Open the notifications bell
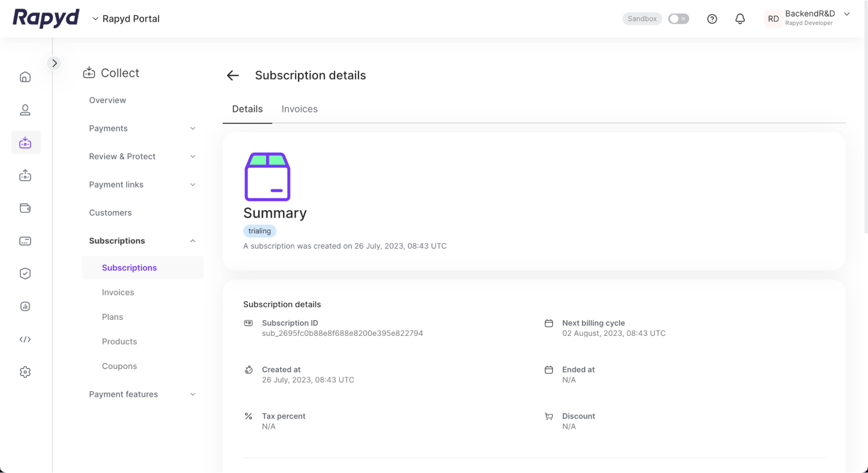The width and height of the screenshot is (868, 473). click(740, 19)
